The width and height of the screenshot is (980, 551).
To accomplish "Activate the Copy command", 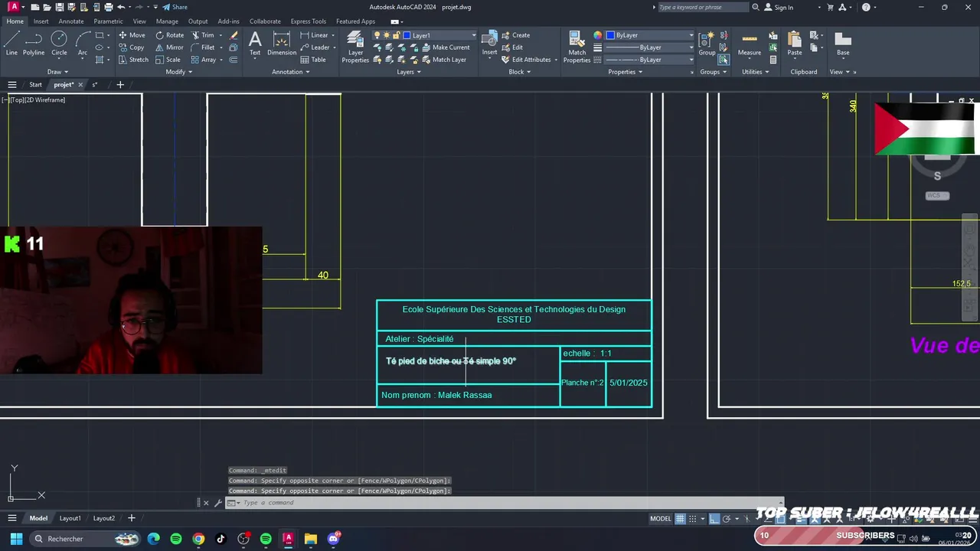I will coord(131,47).
